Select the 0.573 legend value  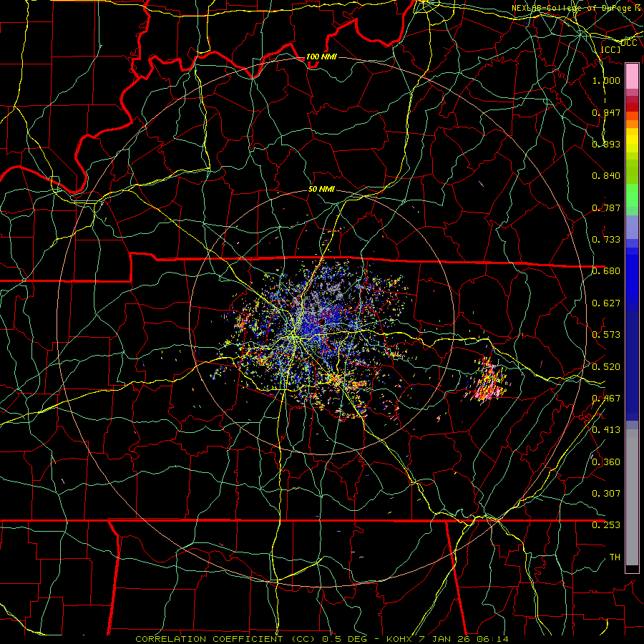(606, 335)
